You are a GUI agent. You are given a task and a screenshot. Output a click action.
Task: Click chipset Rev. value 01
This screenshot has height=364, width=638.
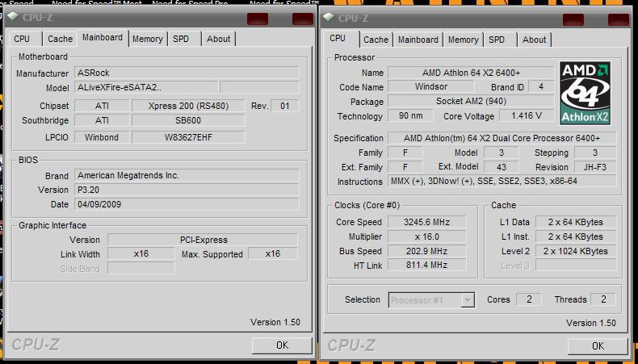(285, 106)
